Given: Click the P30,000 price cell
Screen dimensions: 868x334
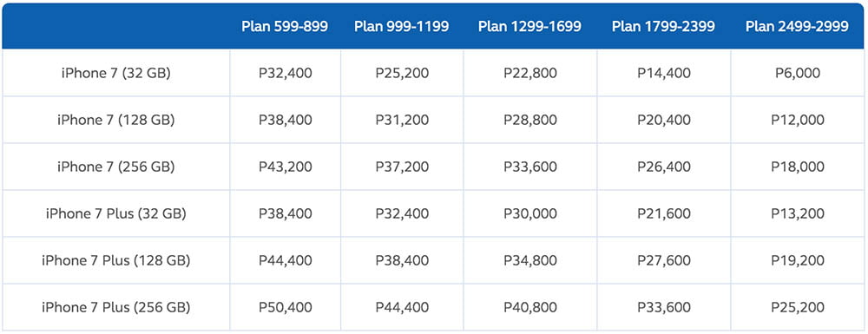Looking at the screenshot, I should pyautogui.click(x=530, y=213).
